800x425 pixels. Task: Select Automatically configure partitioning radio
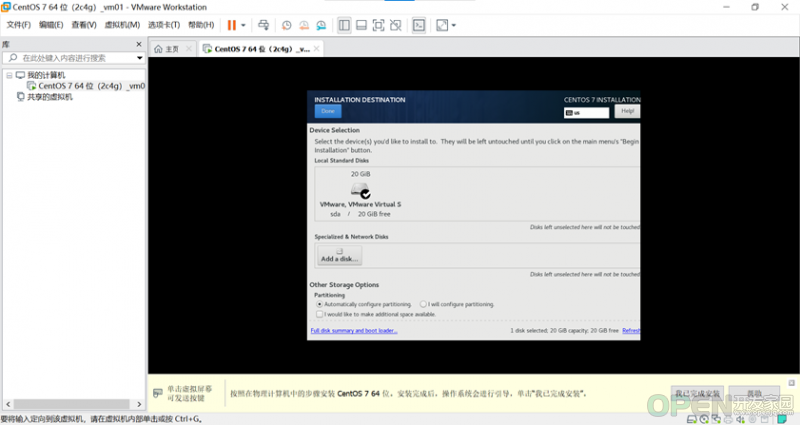pos(319,304)
